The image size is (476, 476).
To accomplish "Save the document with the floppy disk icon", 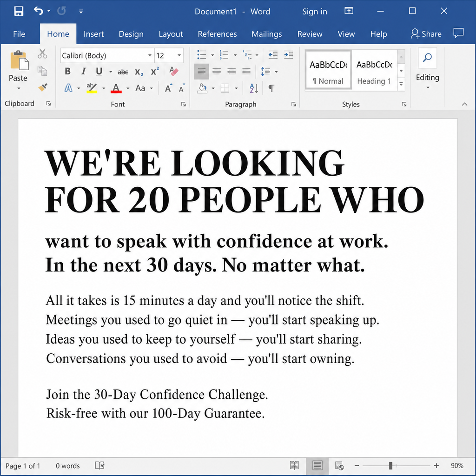I will 19,11.
